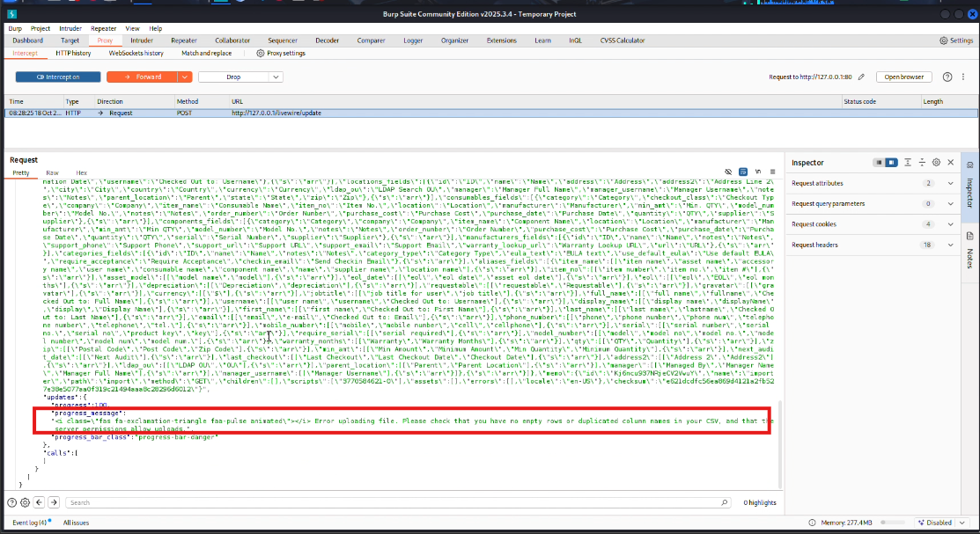Viewport: 980px width, 534px height.
Task: Open the Project menu
Action: click(x=40, y=28)
